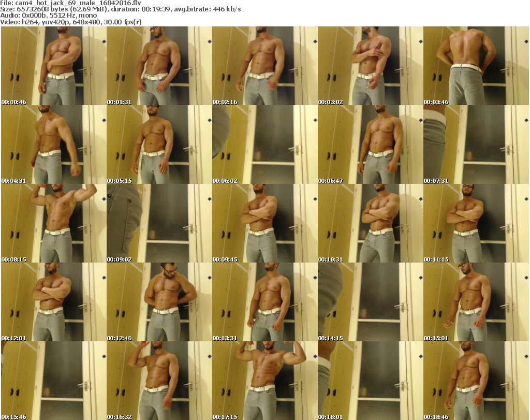Viewport: 530px width, 420px height.
Task: View the frame stamped 00:18:46
Action: (476, 381)
